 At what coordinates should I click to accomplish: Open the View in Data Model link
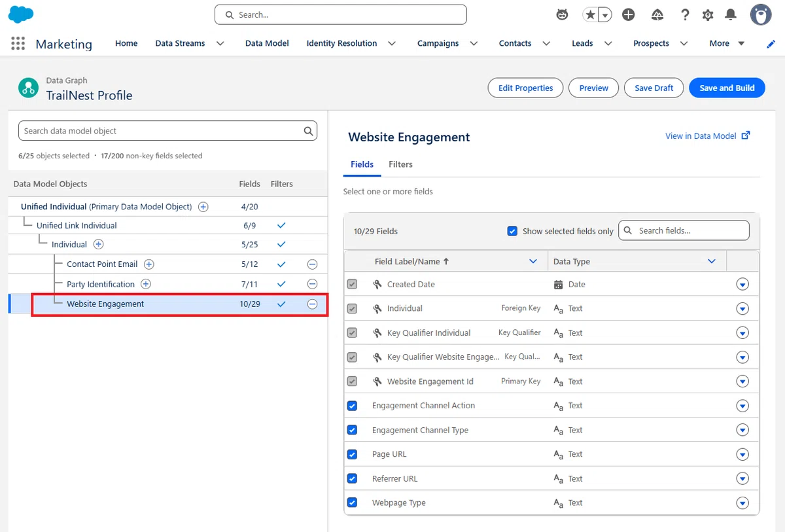point(707,135)
